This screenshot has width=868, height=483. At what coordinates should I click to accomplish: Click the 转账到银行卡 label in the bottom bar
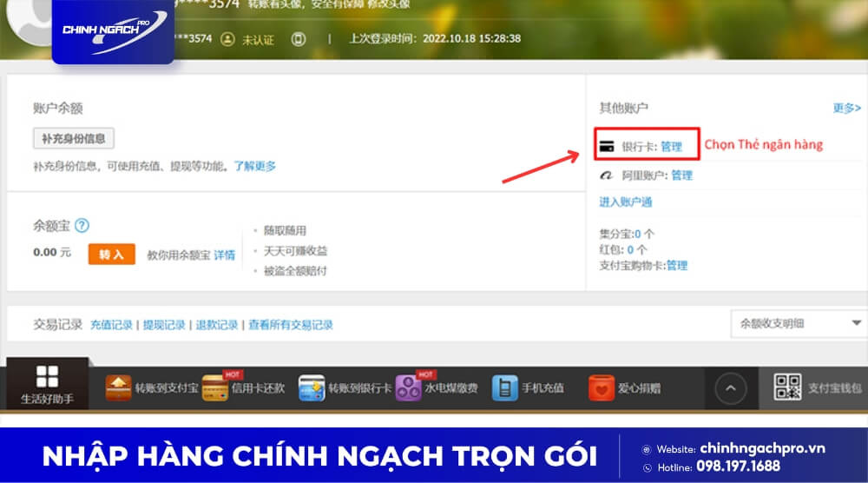coord(360,388)
